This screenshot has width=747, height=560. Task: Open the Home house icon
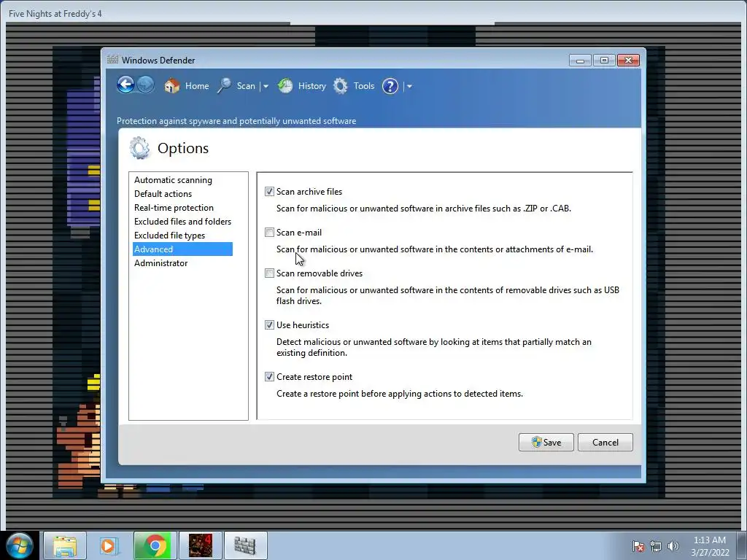click(x=172, y=86)
